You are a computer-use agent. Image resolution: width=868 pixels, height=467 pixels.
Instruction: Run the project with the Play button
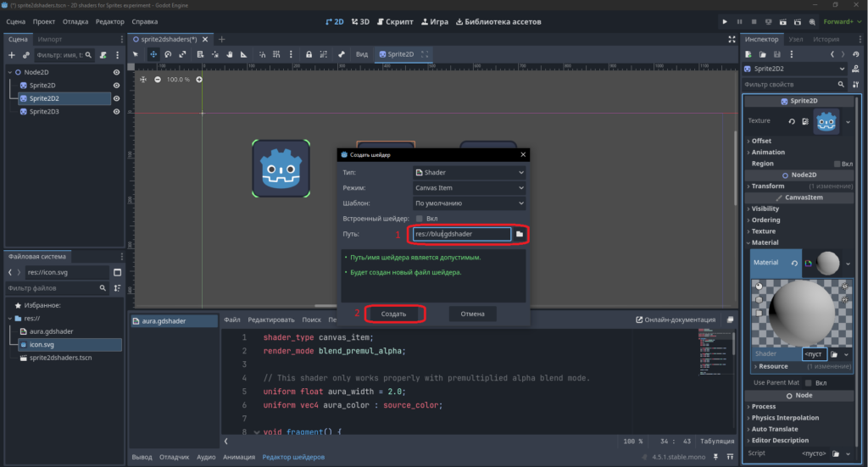point(725,21)
